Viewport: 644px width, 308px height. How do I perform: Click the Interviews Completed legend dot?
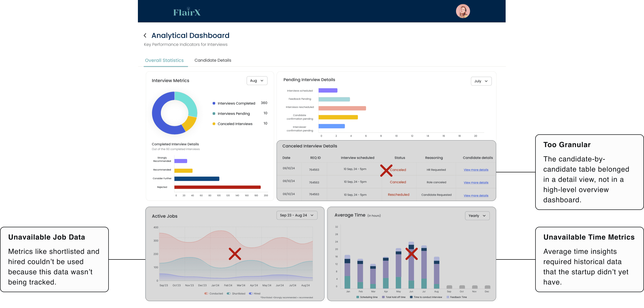pos(214,103)
